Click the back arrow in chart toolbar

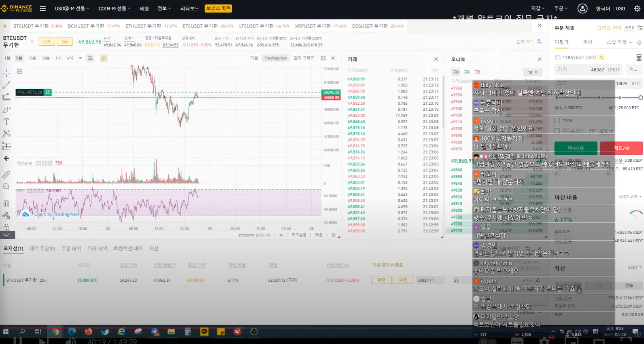[x=6, y=158]
